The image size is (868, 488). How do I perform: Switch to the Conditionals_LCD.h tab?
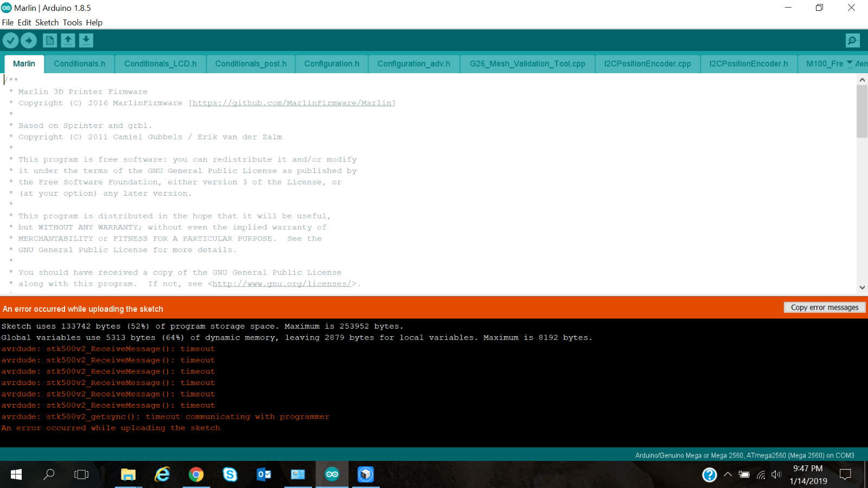click(161, 63)
